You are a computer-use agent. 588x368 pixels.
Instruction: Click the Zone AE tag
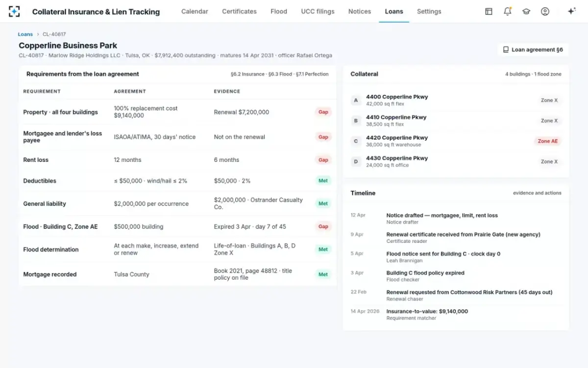(x=548, y=141)
